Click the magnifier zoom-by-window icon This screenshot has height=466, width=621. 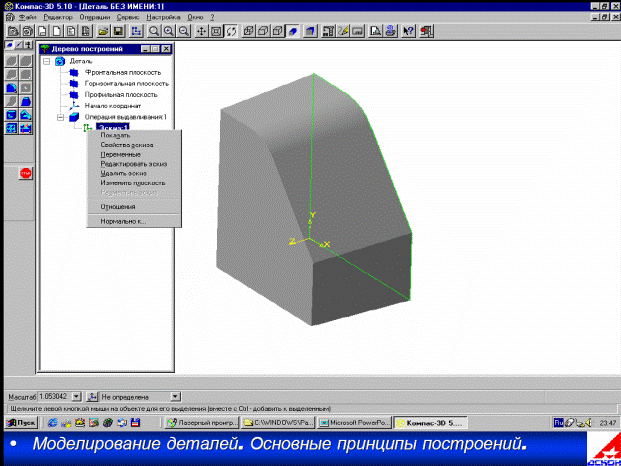154,31
